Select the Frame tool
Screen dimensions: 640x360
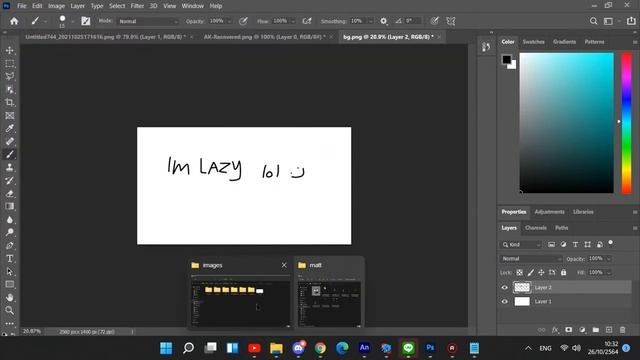10,116
